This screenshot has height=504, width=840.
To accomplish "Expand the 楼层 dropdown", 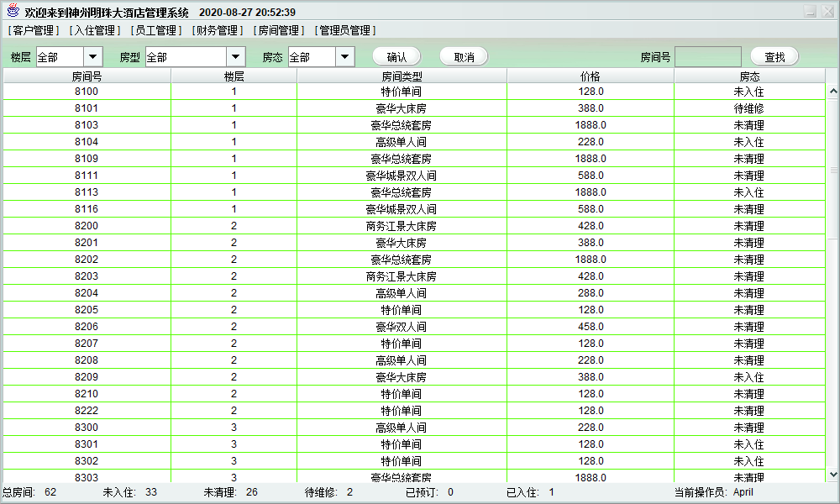I will (92, 57).
